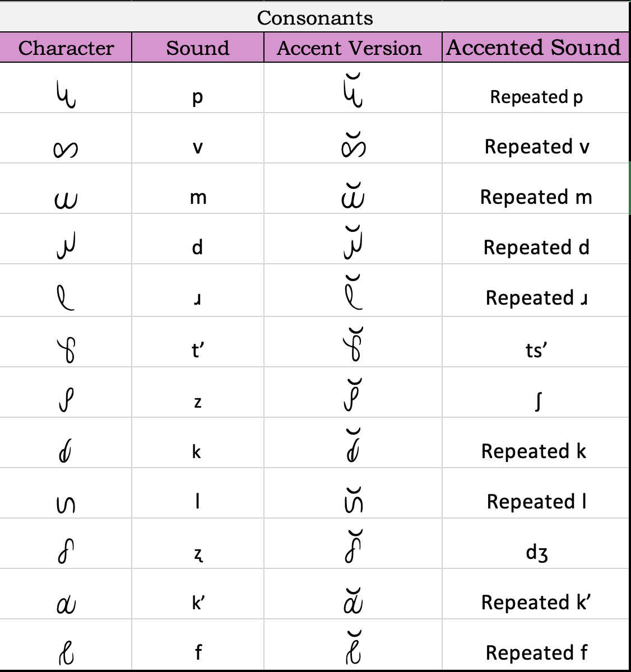Image resolution: width=631 pixels, height=672 pixels.
Task: Click the sound cell containing letter m
Action: [198, 197]
